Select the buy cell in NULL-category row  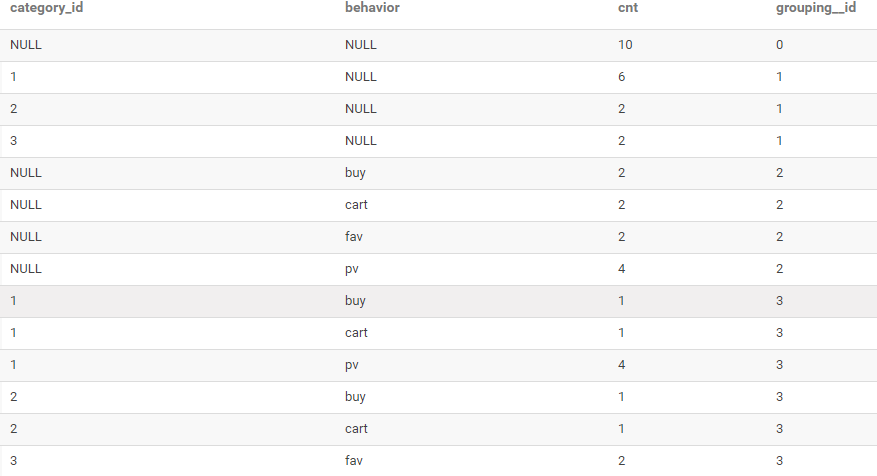click(x=354, y=173)
